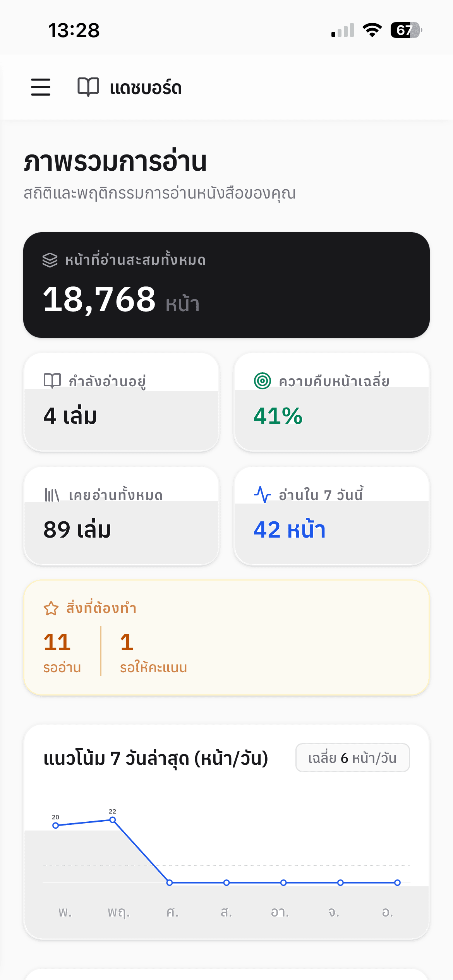Tap the library shelf icon beside เคยอ่านทั้งหมด

[52, 495]
